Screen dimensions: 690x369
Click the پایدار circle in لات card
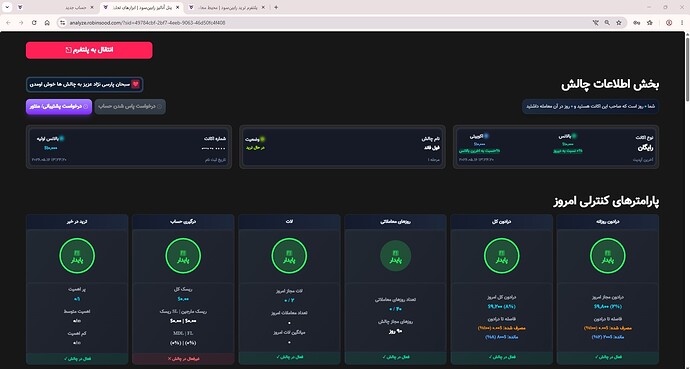pyautogui.click(x=289, y=256)
